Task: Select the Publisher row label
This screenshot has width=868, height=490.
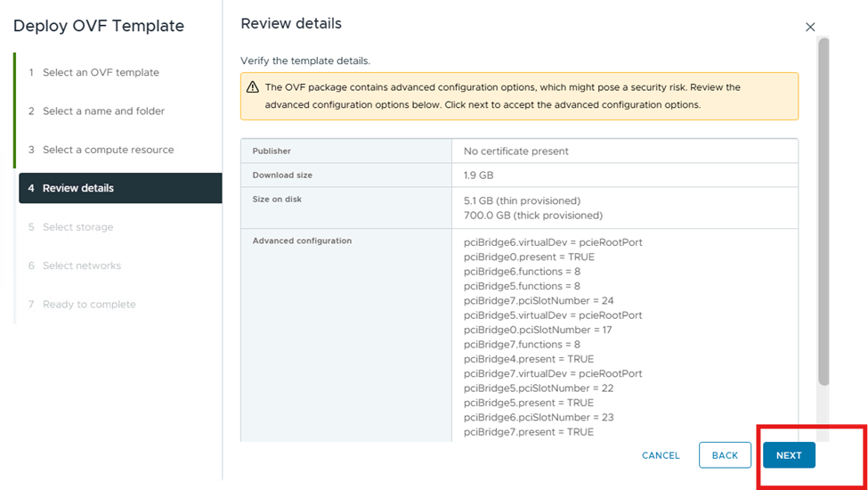Action: (x=272, y=151)
